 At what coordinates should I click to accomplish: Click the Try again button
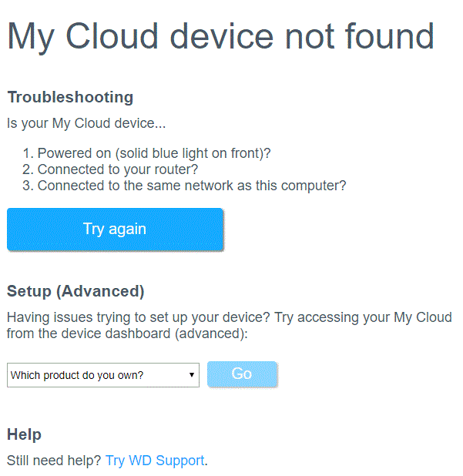pos(115,229)
